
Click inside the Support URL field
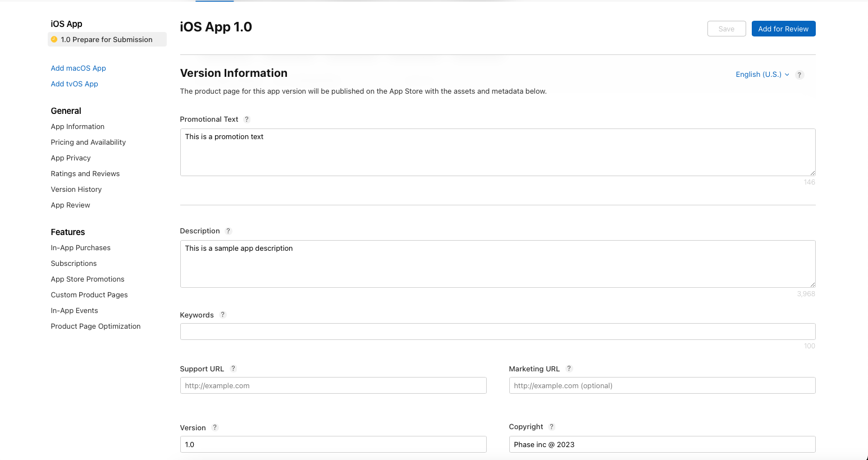333,385
